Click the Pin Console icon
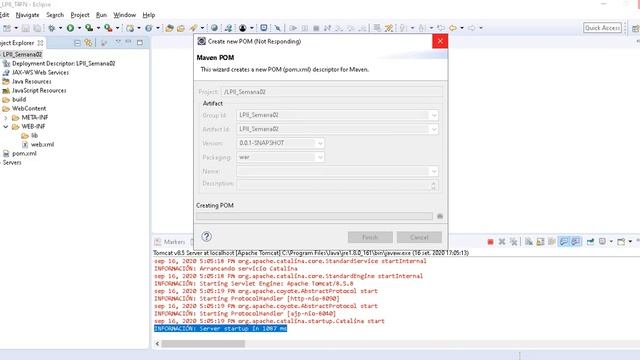640x360 pixels. pos(590,242)
